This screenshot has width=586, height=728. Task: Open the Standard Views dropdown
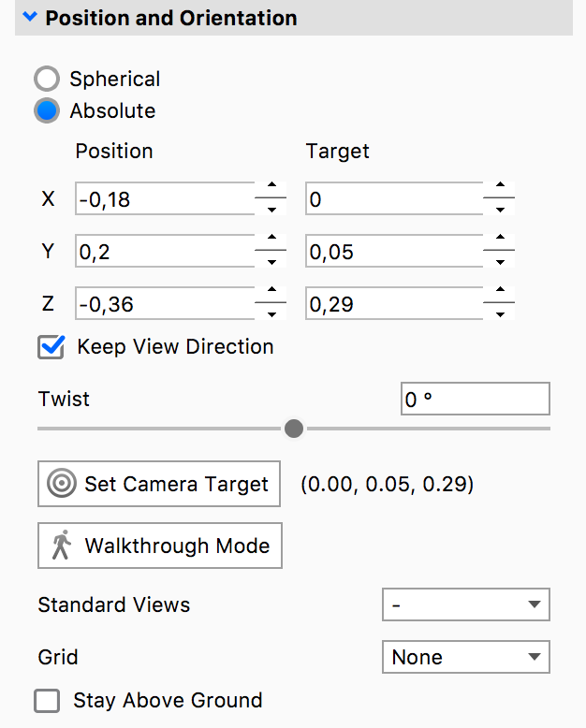tap(465, 604)
